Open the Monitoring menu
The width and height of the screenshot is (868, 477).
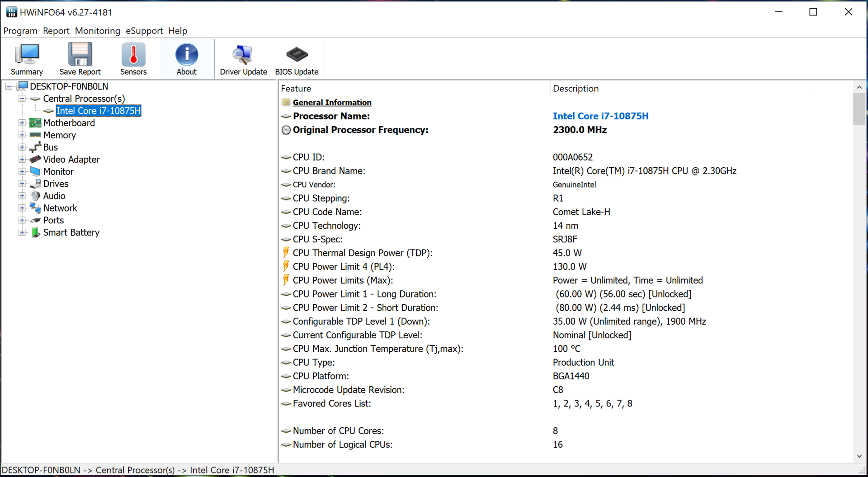click(98, 31)
